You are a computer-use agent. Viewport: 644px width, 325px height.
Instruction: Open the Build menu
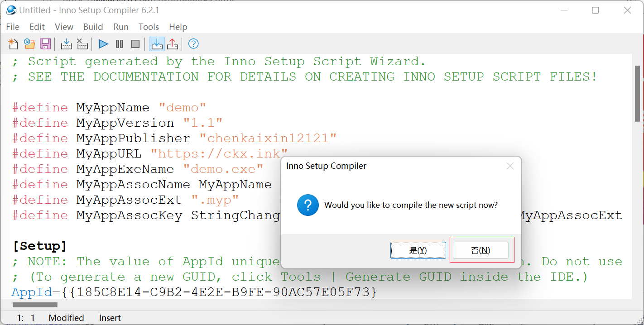pos(93,27)
